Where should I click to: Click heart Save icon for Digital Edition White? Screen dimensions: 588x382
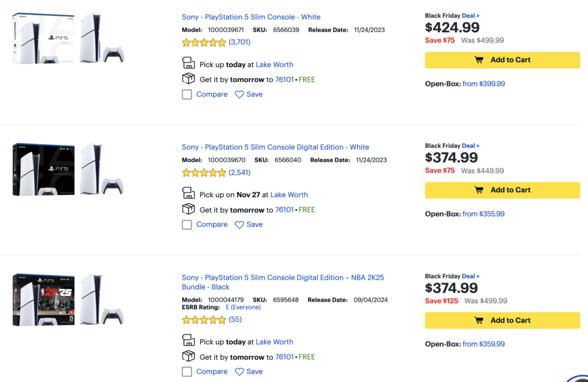[x=239, y=225]
